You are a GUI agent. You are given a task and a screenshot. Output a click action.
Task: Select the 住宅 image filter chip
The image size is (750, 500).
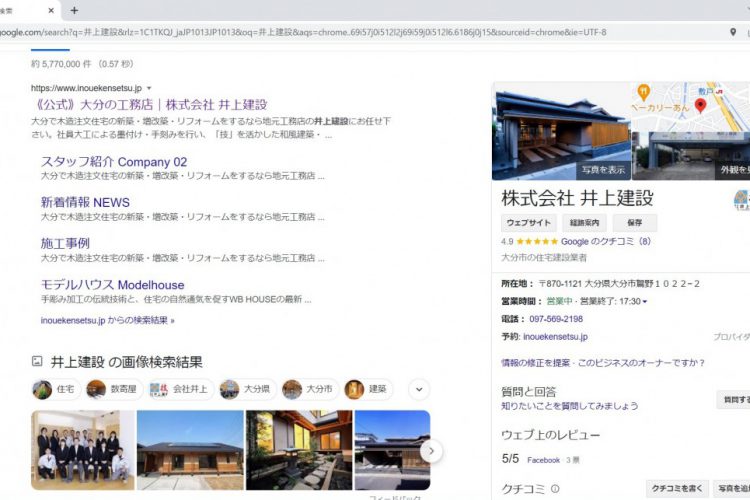point(56,389)
